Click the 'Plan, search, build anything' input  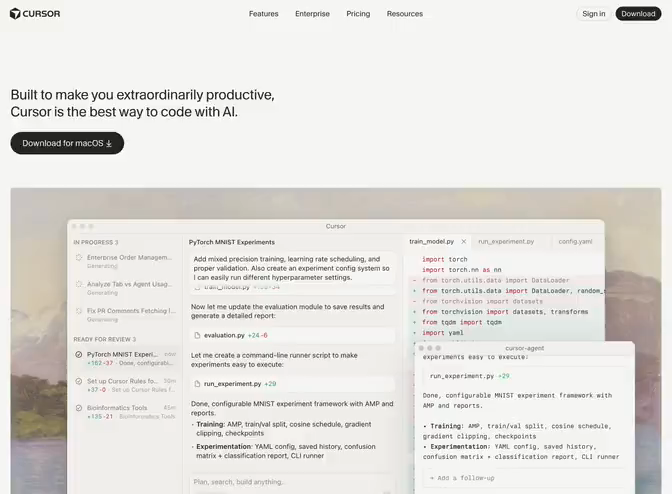pyautogui.click(x=290, y=481)
